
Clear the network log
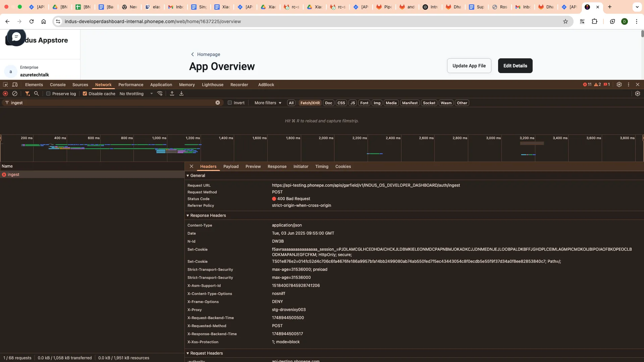point(15,94)
